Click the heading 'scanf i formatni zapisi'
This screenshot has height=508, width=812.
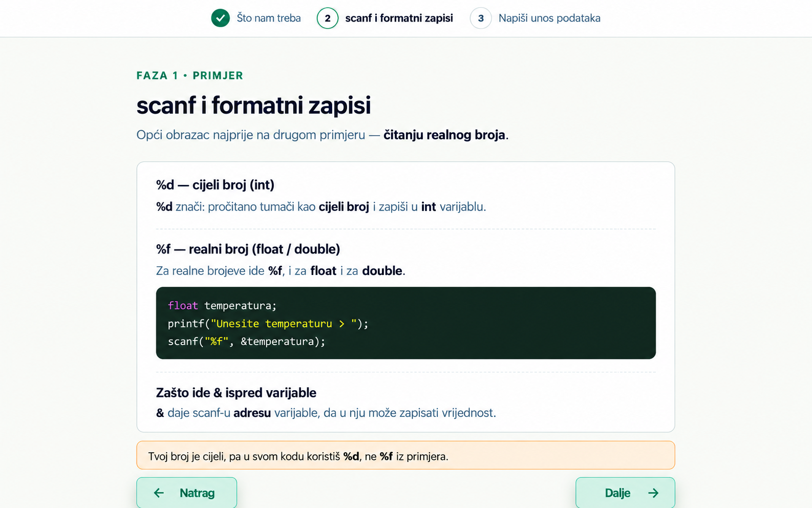pyautogui.click(x=253, y=105)
